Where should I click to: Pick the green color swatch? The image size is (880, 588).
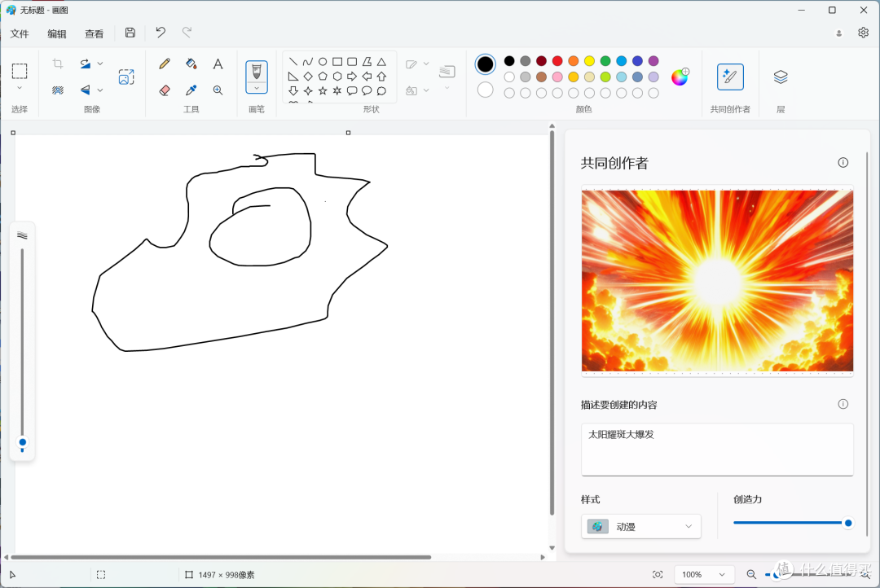605,60
